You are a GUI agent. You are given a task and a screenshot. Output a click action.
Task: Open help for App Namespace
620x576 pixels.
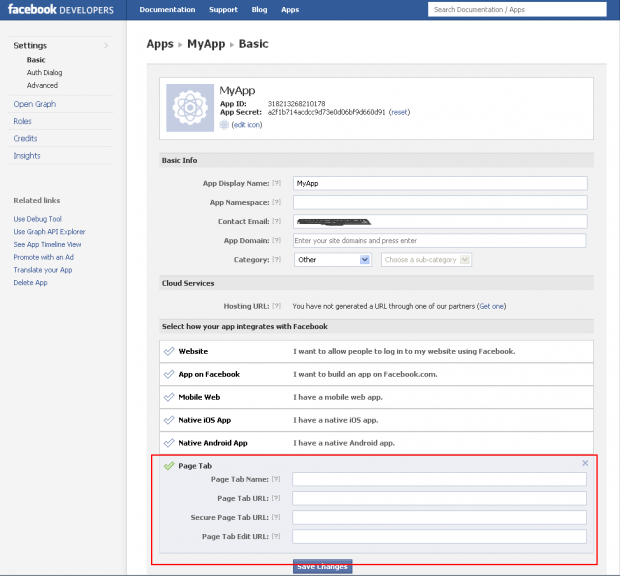276,202
